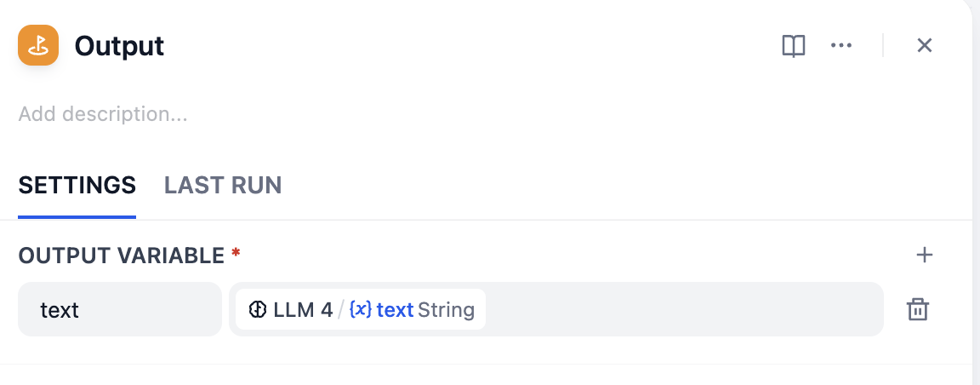The image size is (980, 385).
Task: Click empty space in variable selector box
Action: [x=681, y=309]
